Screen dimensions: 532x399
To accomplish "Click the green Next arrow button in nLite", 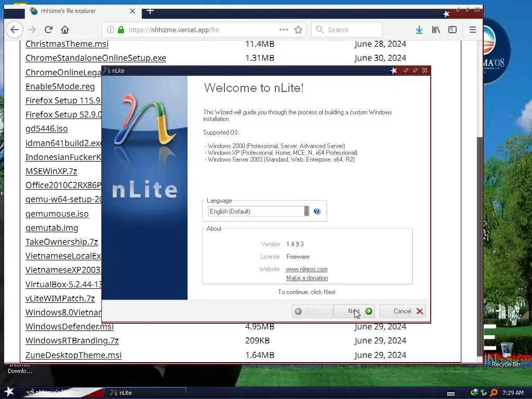I will tap(354, 311).
